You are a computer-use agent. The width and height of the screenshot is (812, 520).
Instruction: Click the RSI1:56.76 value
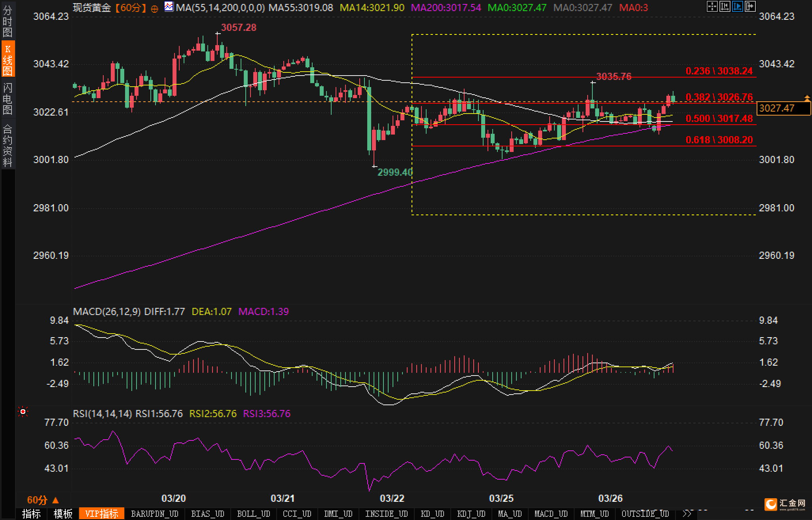[159, 414]
